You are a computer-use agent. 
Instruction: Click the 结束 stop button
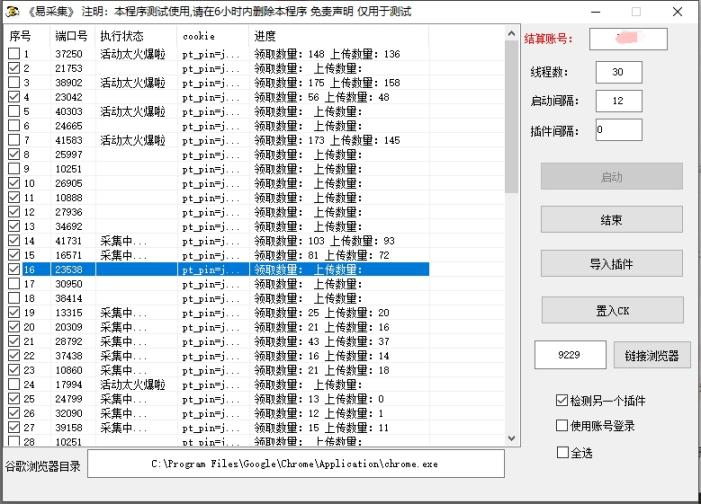[x=611, y=220]
